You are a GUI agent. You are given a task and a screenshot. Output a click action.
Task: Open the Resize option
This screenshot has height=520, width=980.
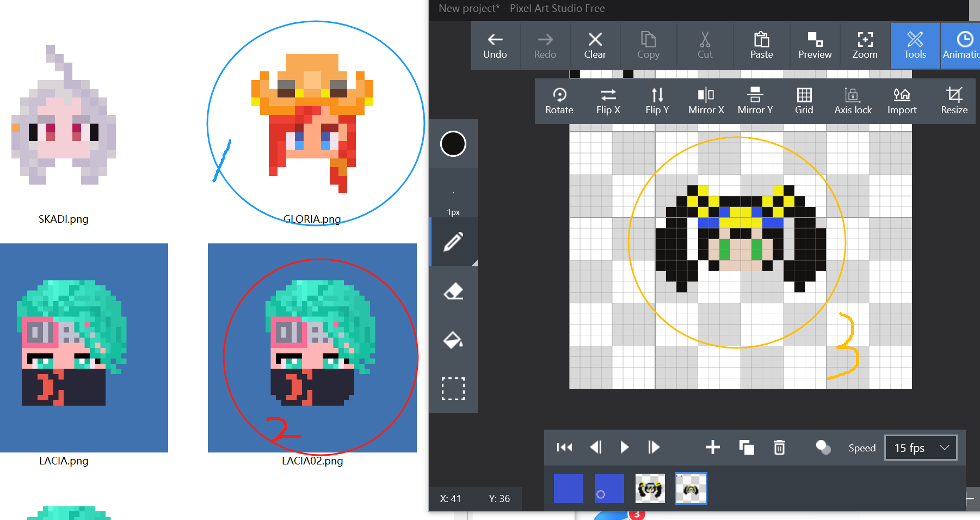click(x=954, y=101)
